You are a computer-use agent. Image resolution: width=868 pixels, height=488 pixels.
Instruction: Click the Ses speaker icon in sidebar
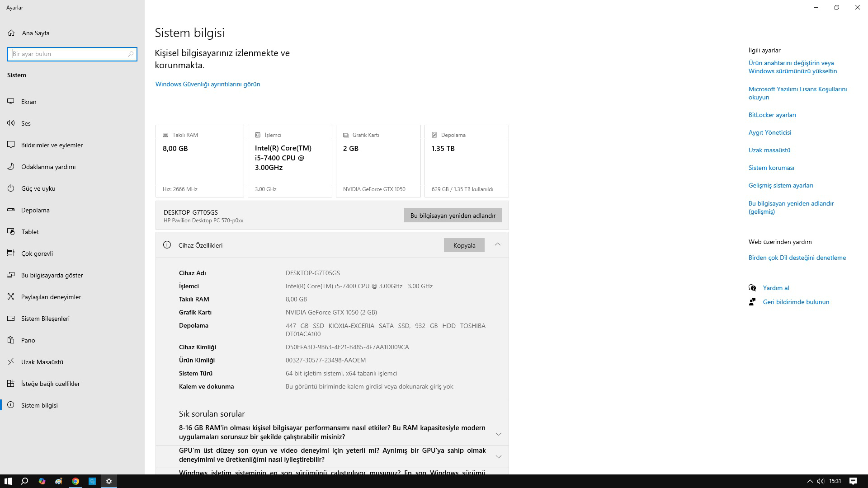pos(11,123)
